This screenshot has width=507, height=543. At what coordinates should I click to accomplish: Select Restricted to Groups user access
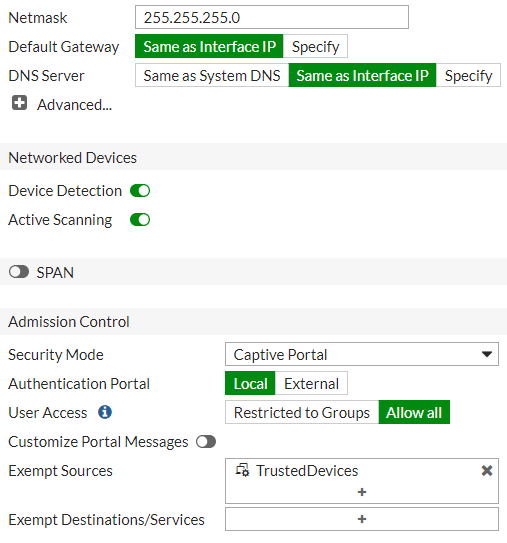pos(302,412)
